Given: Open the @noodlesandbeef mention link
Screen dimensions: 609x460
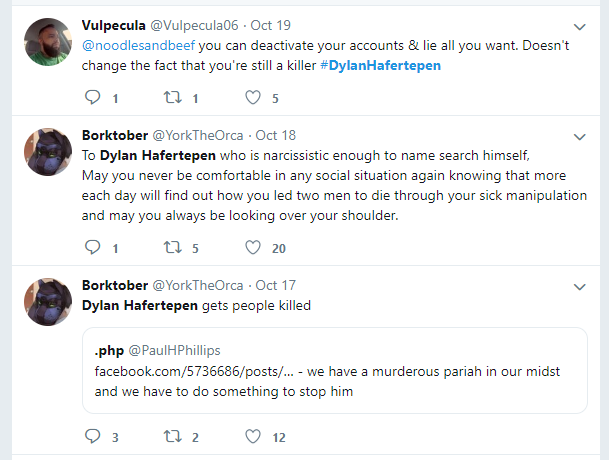Looking at the screenshot, I should coord(138,45).
